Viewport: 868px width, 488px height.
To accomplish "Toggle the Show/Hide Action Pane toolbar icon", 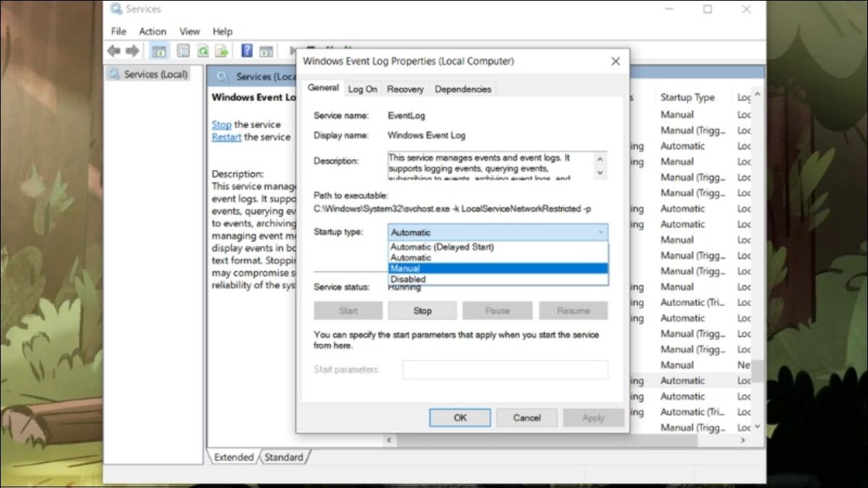I will (266, 51).
